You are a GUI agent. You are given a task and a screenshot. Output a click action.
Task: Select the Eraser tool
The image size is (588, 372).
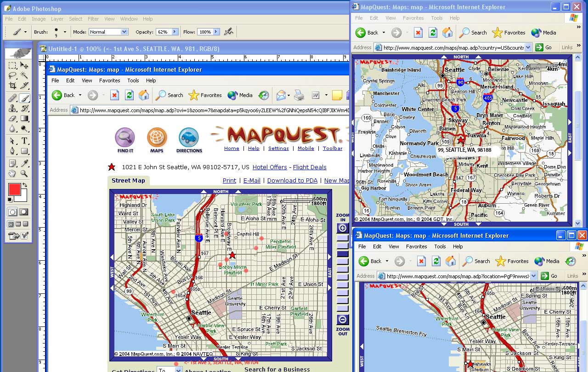pos(13,119)
